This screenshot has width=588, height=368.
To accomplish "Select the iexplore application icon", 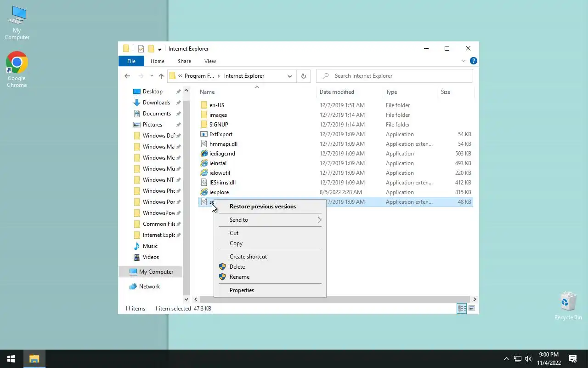I will click(x=204, y=192).
